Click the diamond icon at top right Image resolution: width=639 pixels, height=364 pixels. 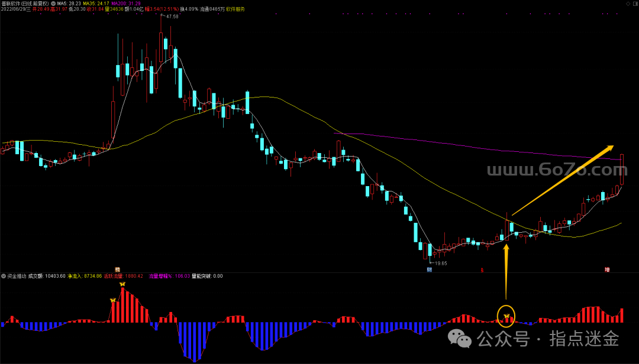(x=628, y=4)
